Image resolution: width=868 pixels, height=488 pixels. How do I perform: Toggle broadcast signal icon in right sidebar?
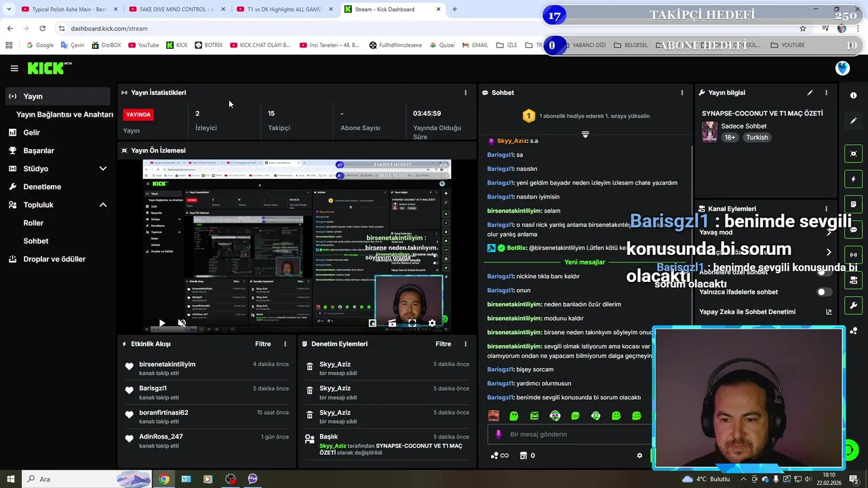[854, 255]
